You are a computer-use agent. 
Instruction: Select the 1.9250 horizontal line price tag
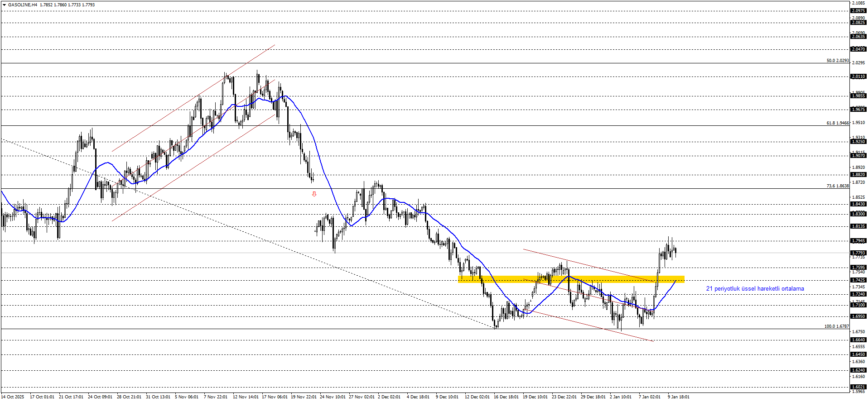click(858, 142)
